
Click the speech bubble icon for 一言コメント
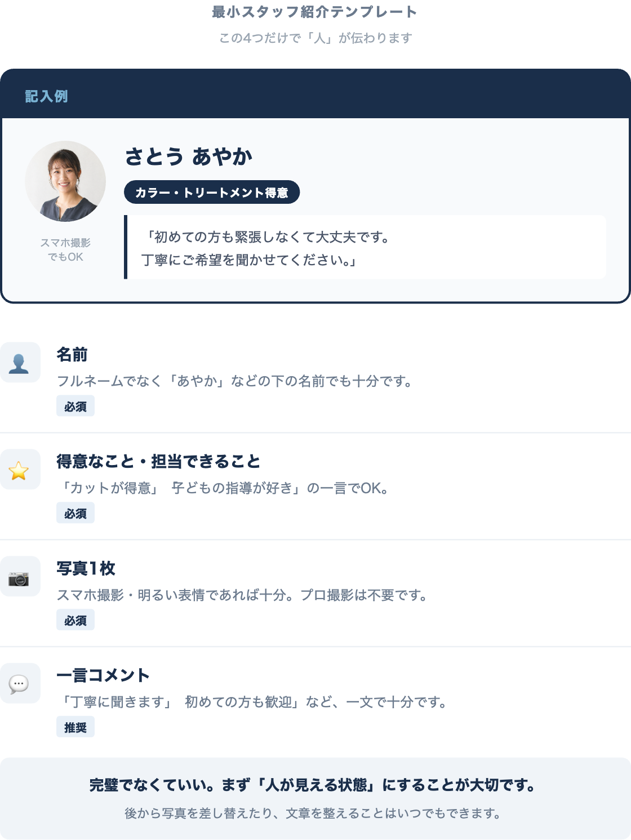(20, 683)
